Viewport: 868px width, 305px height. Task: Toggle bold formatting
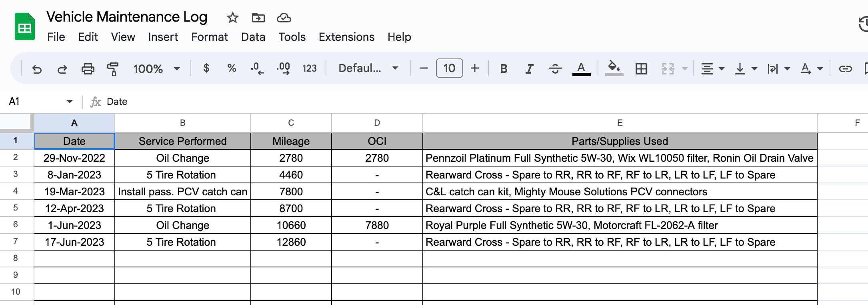pyautogui.click(x=504, y=69)
